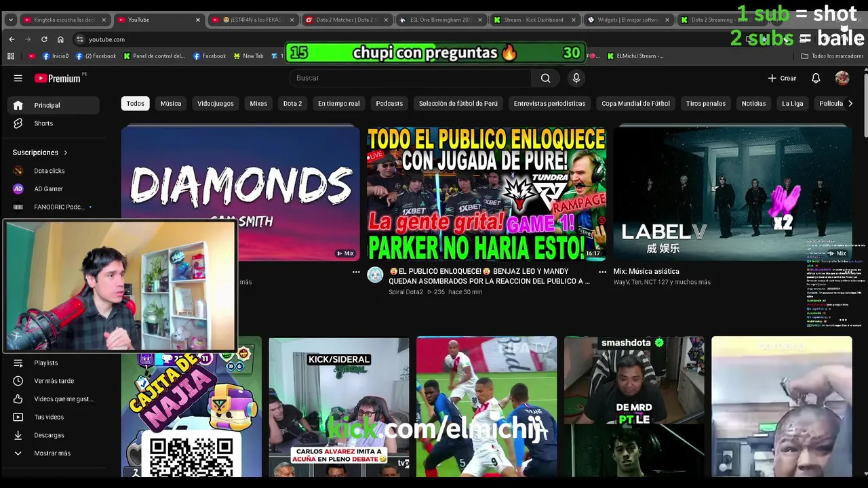Close the YouTube browser tab
This screenshot has width=868, height=488.
[198, 20]
